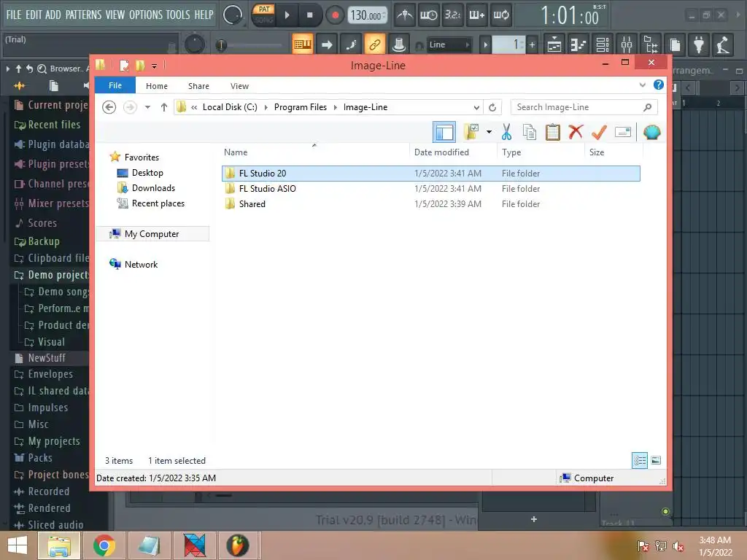Select My Computer in navigation pane

[x=152, y=234]
